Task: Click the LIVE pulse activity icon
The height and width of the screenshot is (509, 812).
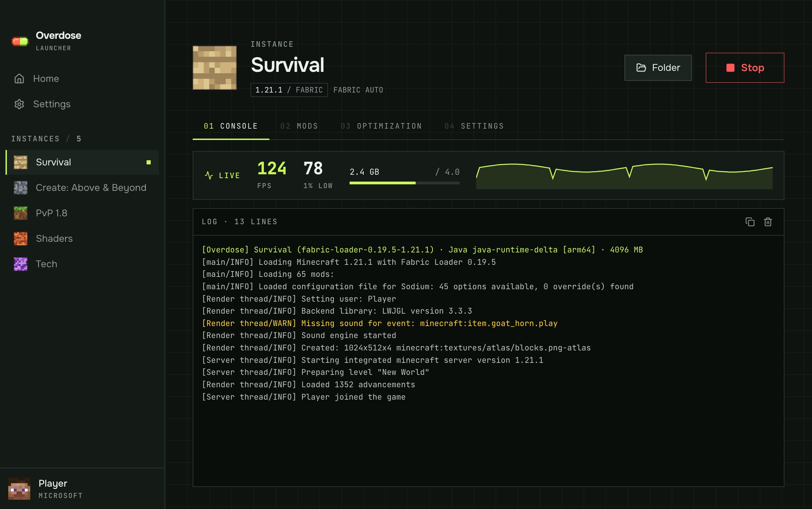Action: click(209, 175)
